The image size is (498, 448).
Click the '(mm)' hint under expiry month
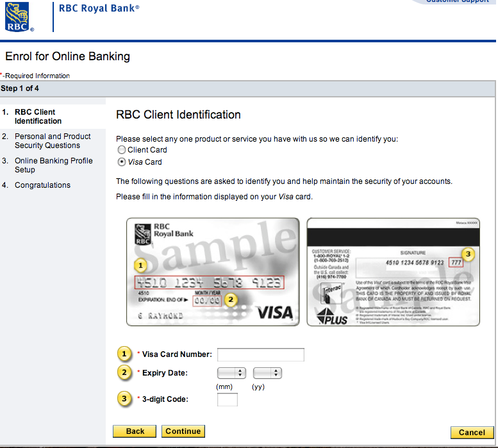coord(224,386)
